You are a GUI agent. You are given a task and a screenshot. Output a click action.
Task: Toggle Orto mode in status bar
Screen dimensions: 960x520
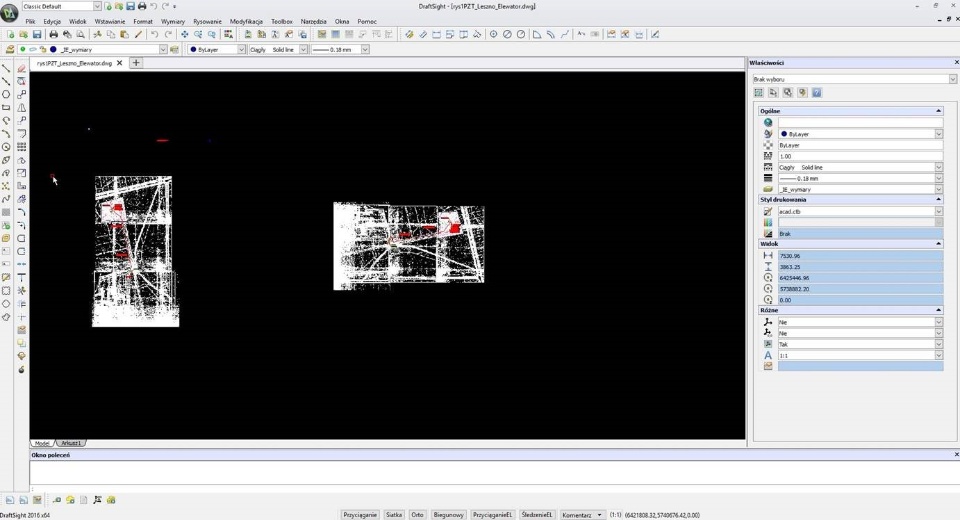[418, 515]
